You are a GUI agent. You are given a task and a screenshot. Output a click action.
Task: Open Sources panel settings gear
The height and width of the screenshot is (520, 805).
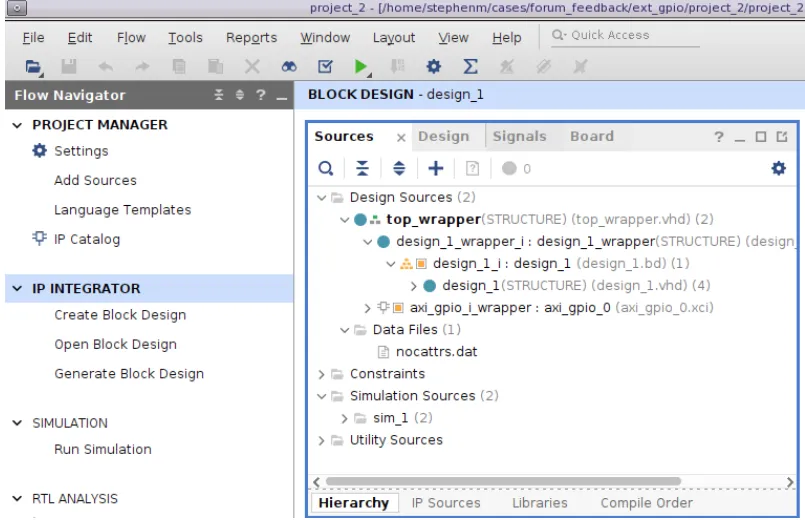779,170
